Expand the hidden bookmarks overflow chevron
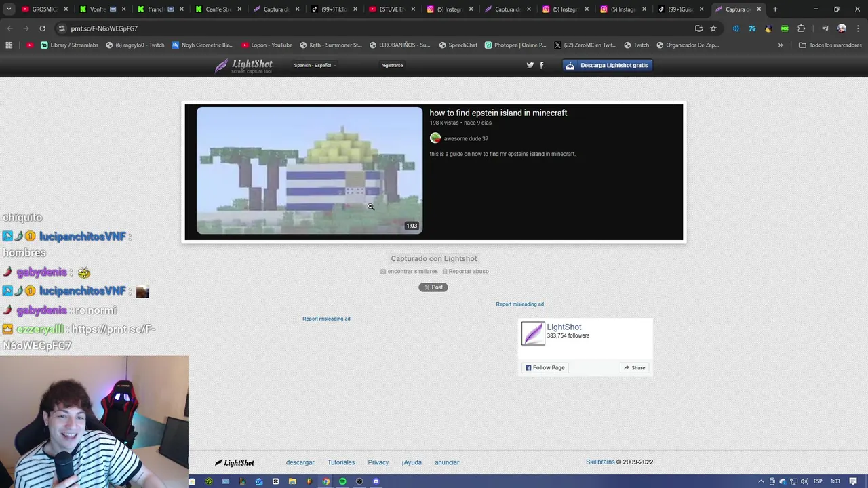868x488 pixels. pyautogui.click(x=781, y=45)
